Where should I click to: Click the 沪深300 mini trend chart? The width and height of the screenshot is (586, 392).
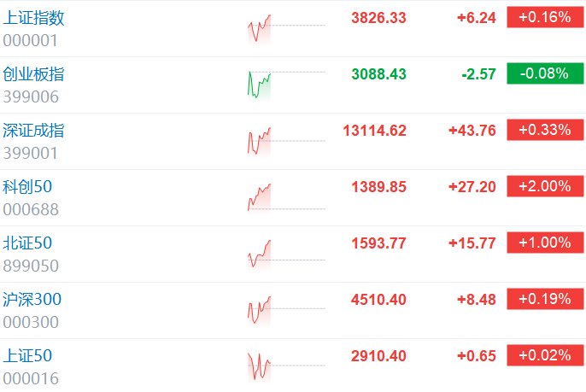click(x=286, y=310)
